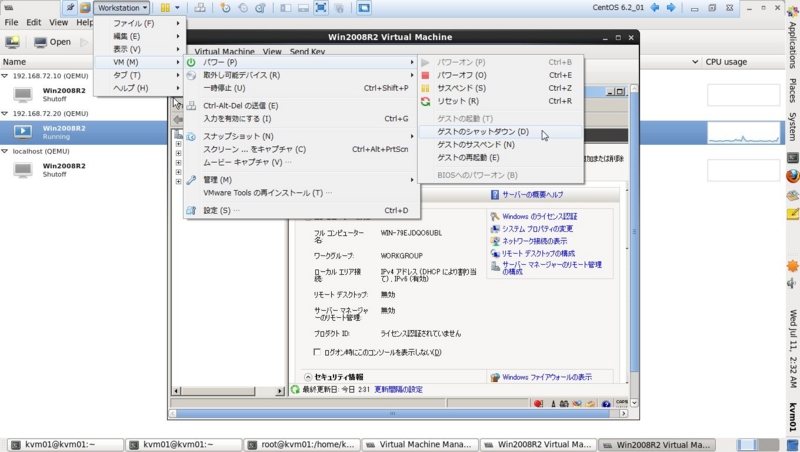The width and height of the screenshot is (800, 452).
Task: Collapse the 192.168.72.20 (QEMU) connection
Action: pyautogui.click(x=5, y=113)
